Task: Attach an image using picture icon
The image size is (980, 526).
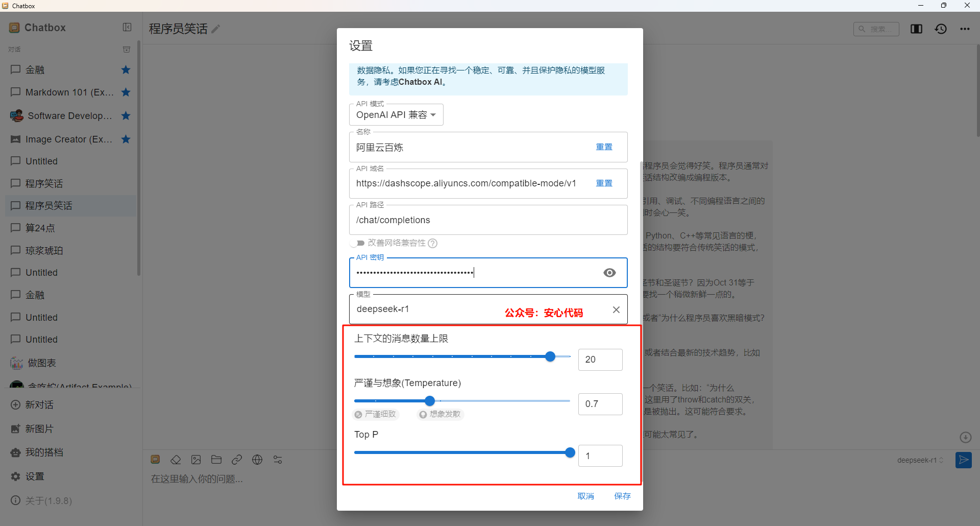Action: [x=196, y=460]
